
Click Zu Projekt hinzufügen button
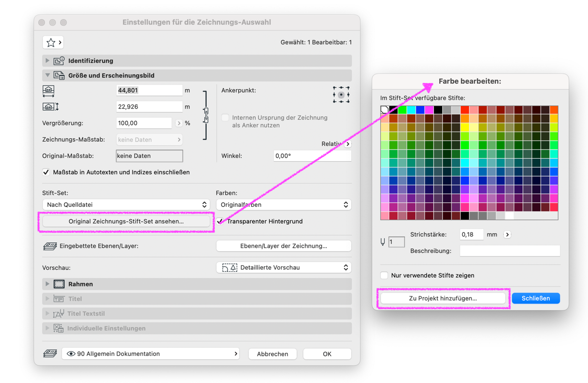click(x=443, y=298)
